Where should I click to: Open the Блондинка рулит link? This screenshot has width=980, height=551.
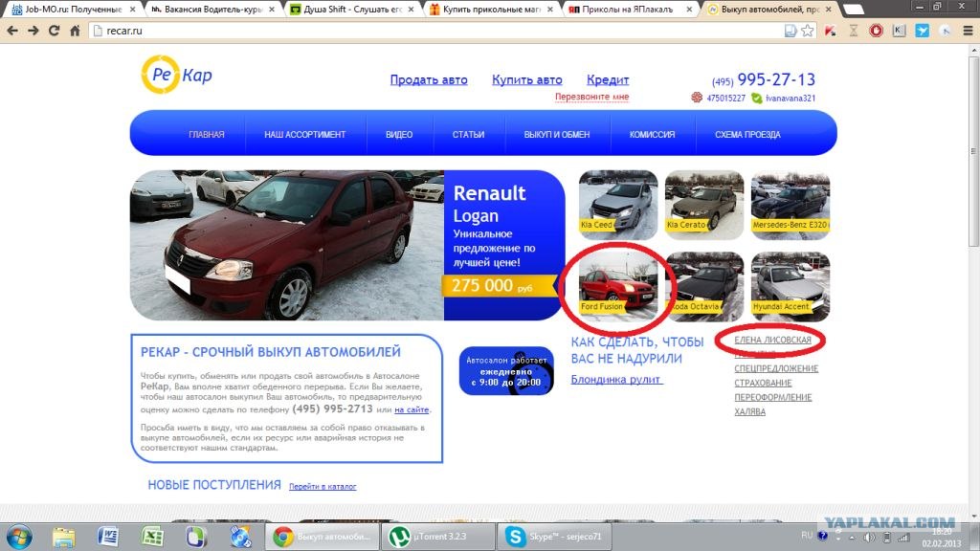pos(616,379)
